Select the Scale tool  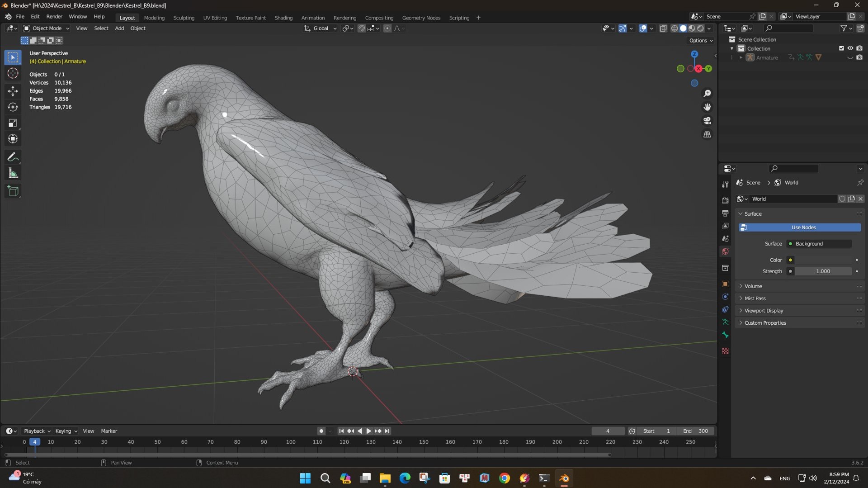(x=13, y=123)
